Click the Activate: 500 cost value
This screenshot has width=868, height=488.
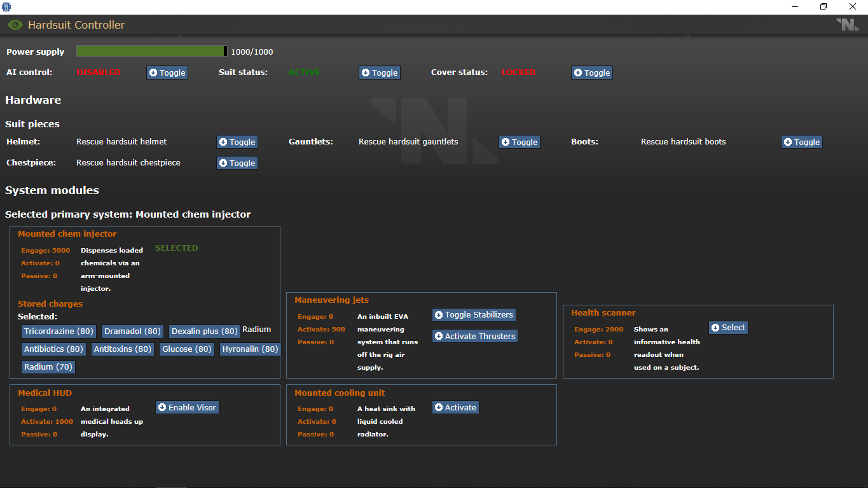tap(322, 329)
